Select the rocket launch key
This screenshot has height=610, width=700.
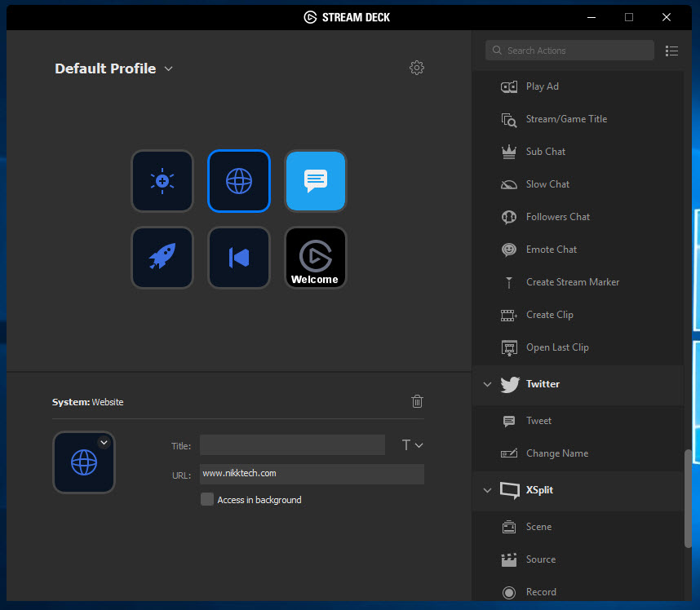click(x=162, y=258)
